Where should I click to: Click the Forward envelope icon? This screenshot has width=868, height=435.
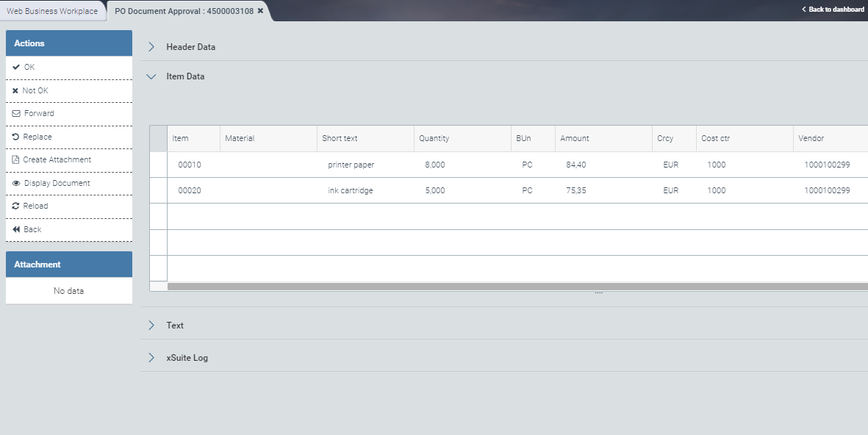16,114
